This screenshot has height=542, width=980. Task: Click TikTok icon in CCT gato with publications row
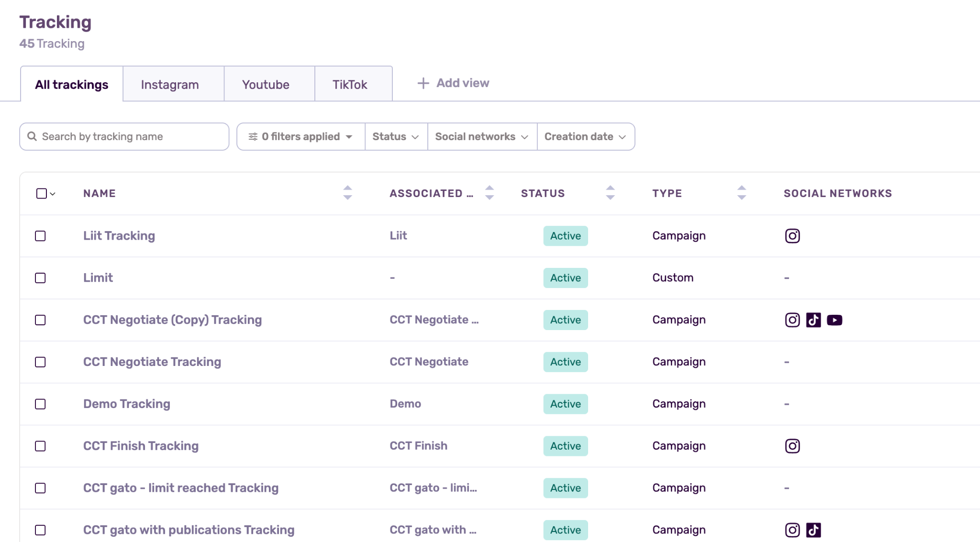point(813,530)
